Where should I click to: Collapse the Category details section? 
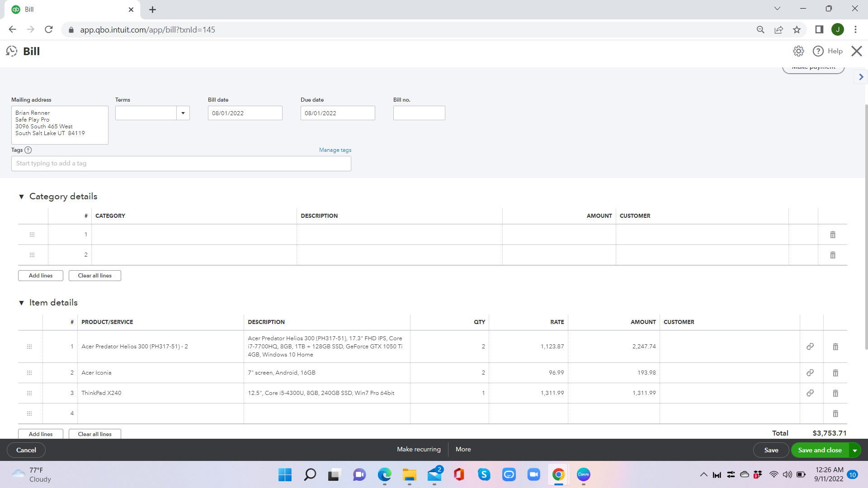pyautogui.click(x=21, y=197)
